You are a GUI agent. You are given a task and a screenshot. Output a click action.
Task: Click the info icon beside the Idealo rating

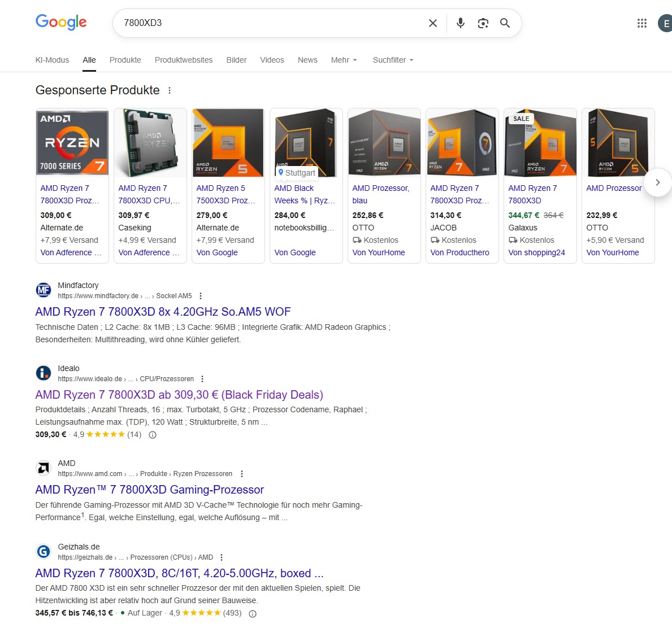coord(152,434)
